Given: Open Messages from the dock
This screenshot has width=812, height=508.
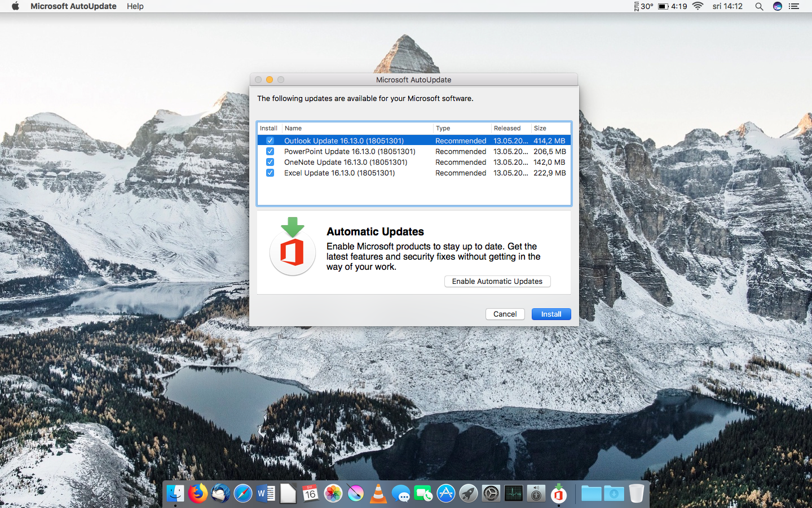Looking at the screenshot, I should pyautogui.click(x=401, y=494).
